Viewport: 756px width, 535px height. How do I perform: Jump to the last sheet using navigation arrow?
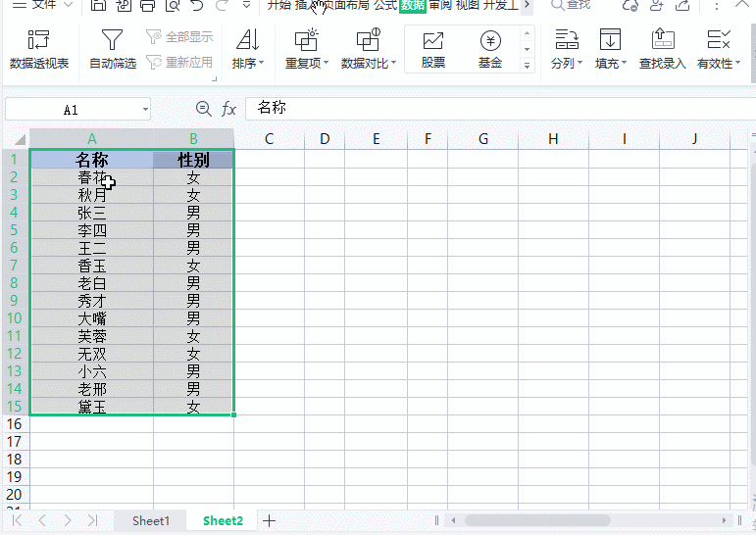tap(92, 520)
